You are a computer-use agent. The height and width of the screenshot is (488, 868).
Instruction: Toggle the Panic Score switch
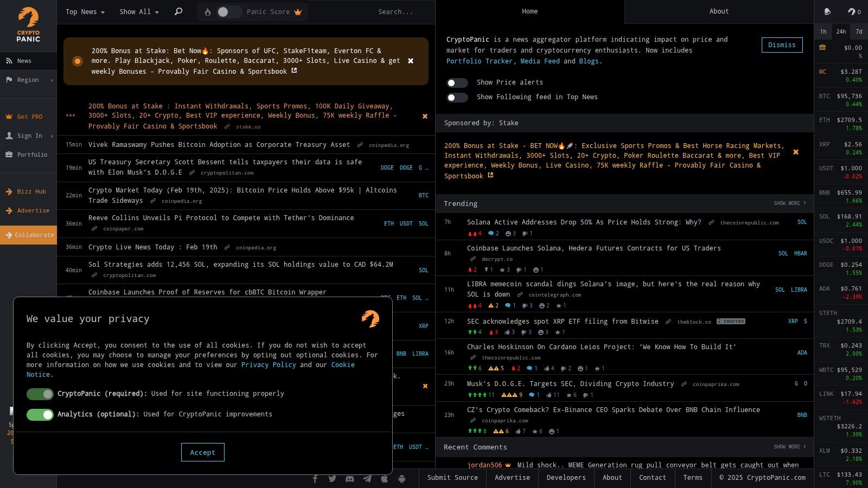click(x=228, y=12)
